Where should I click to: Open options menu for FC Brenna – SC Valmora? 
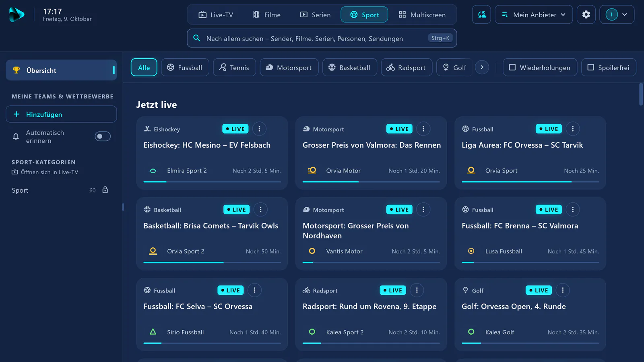pos(573,210)
